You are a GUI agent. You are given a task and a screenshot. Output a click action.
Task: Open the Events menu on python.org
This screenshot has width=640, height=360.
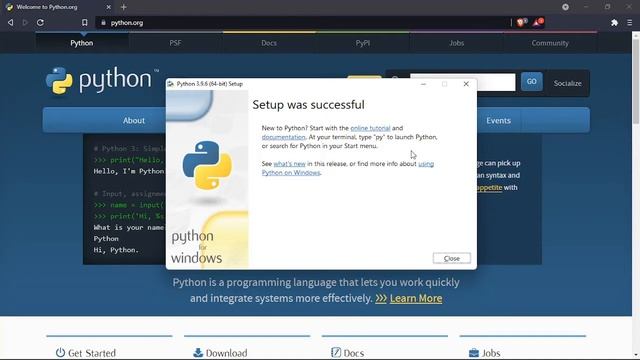tap(498, 120)
